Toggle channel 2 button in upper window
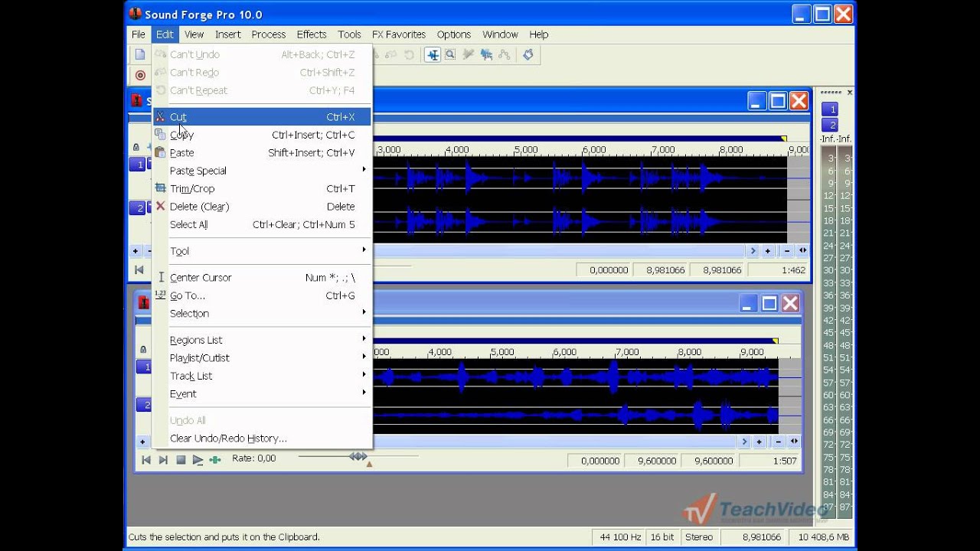Screen dimensions: 980x551 [x=138, y=208]
